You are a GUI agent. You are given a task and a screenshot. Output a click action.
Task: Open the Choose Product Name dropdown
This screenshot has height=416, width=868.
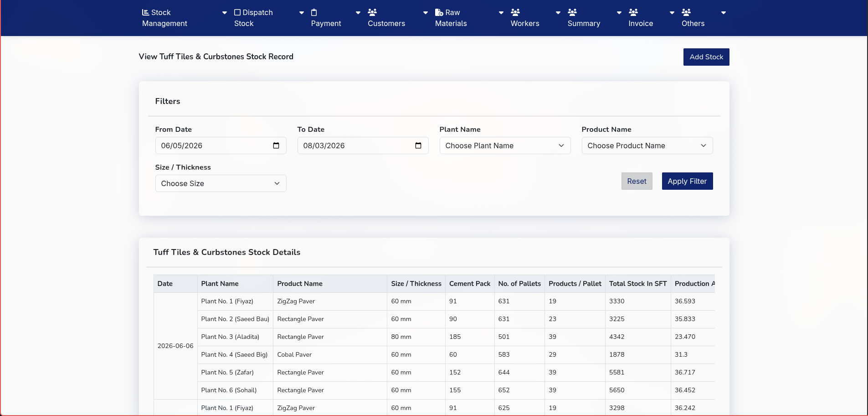point(647,146)
